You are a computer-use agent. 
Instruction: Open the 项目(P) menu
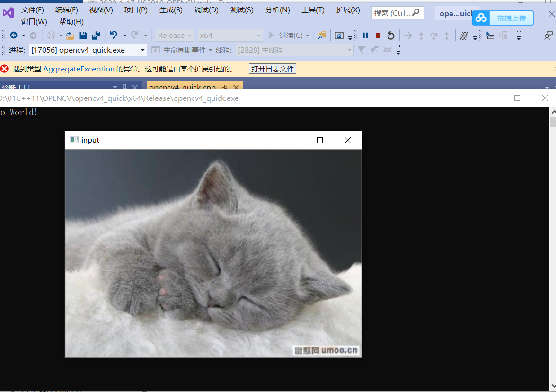click(136, 9)
